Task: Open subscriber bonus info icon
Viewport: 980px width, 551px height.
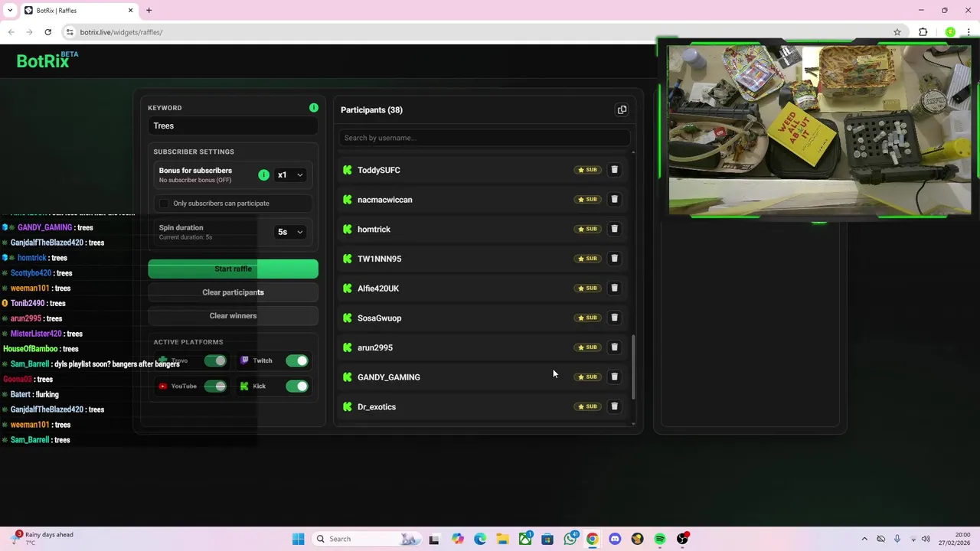Action: (x=263, y=175)
